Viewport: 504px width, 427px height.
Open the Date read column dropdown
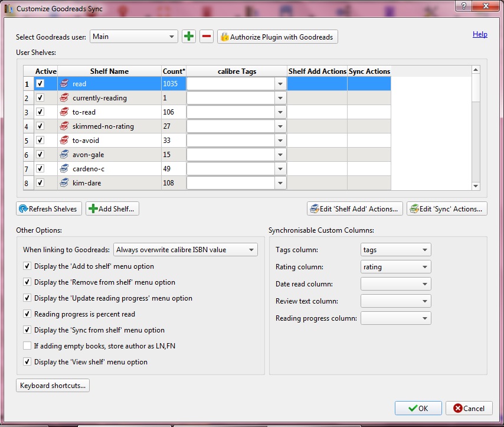395,284
